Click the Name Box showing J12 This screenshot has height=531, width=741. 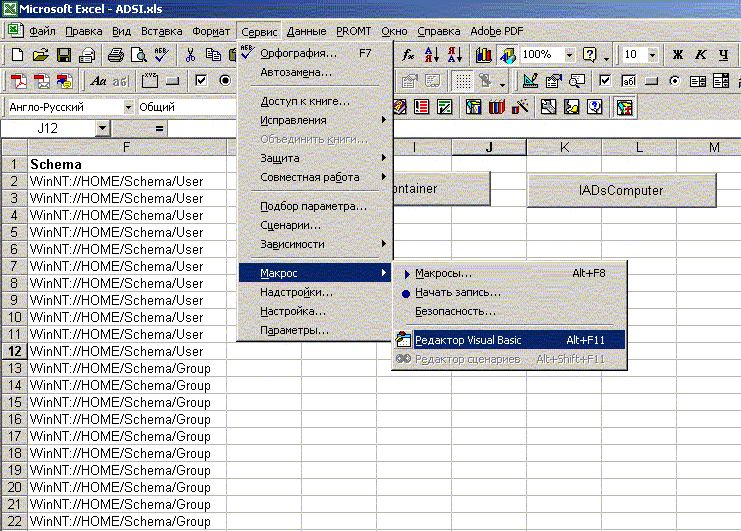[x=49, y=128]
